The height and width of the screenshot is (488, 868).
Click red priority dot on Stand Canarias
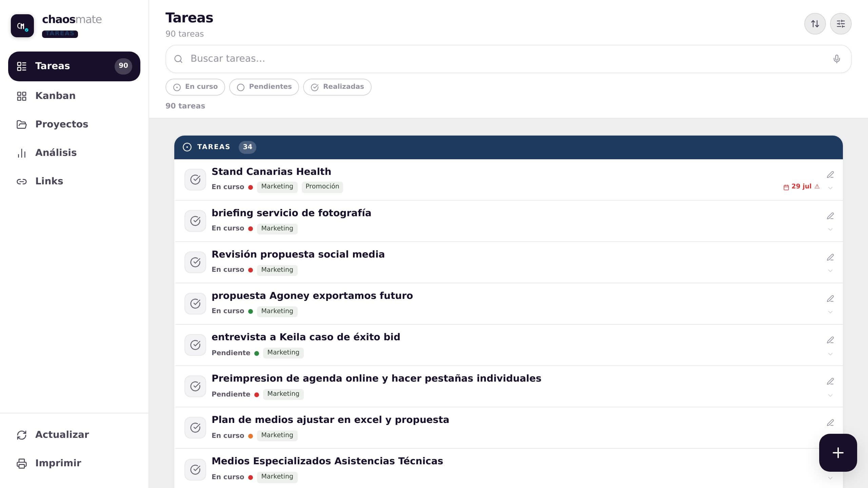(251, 187)
